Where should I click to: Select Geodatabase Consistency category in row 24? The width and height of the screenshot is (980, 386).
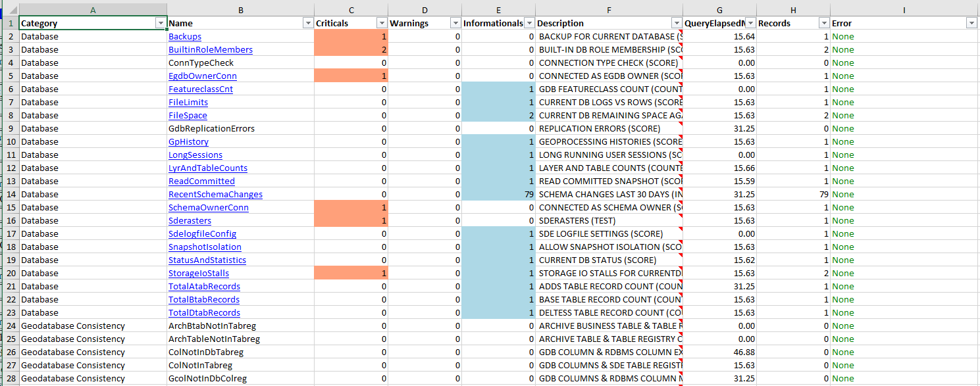pos(93,326)
